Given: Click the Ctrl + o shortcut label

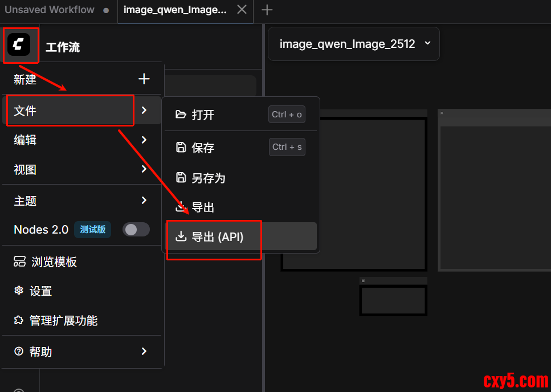Looking at the screenshot, I should (x=287, y=115).
